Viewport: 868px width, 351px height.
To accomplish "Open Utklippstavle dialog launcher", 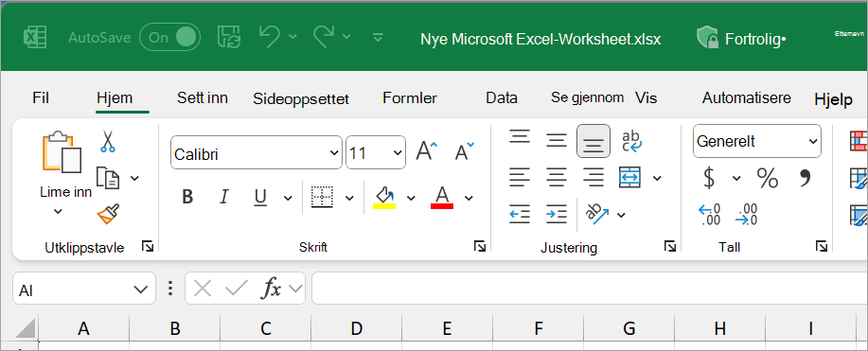I will click(148, 246).
